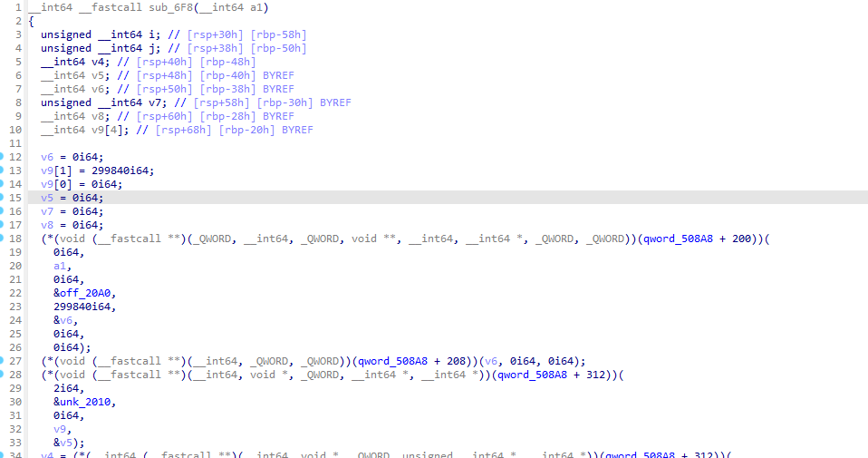Toggle the breakpoint dot at line 34
868x458 pixels.
[x=3, y=454]
